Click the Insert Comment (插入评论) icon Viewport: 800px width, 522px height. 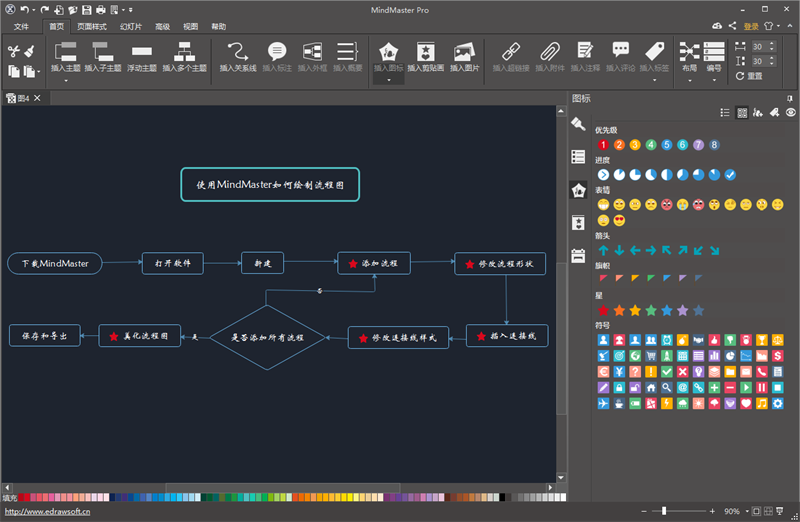point(620,49)
